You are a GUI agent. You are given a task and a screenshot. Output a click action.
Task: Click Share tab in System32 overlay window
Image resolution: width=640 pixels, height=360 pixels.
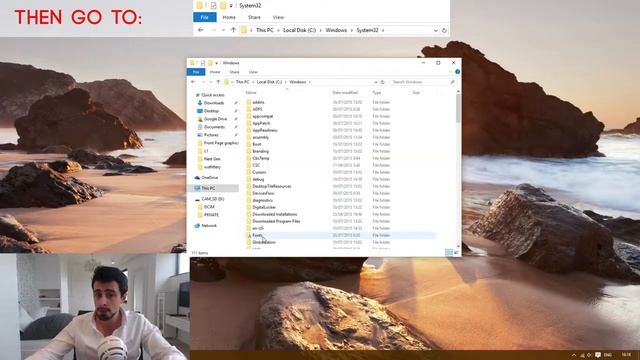[254, 17]
